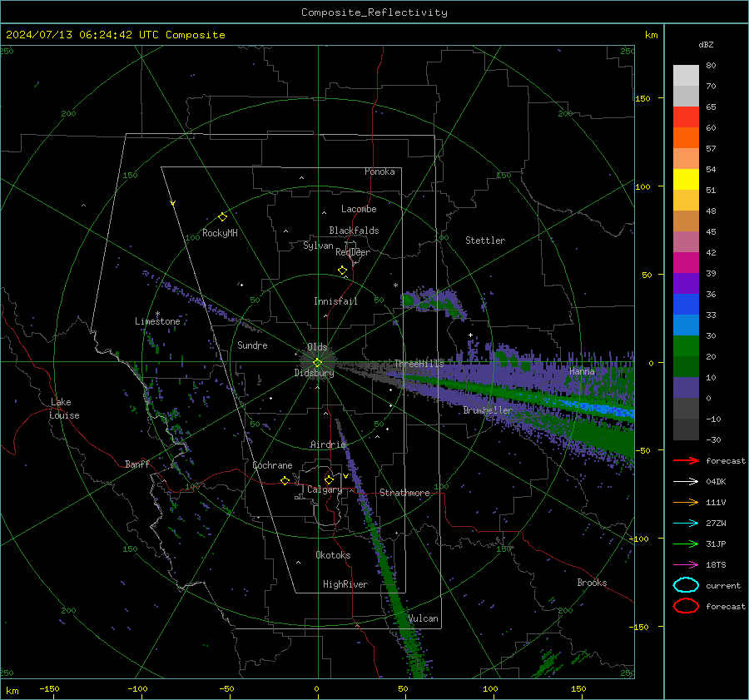Select the ThreeHills label
Screen dimensions: 749x700
click(419, 364)
